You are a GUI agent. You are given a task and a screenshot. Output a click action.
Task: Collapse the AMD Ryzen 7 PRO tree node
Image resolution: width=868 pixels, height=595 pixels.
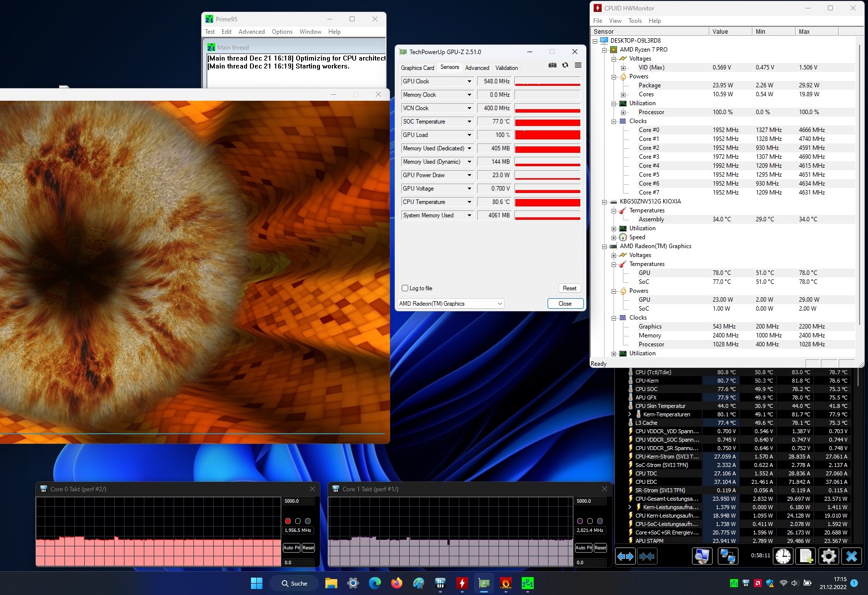point(604,50)
